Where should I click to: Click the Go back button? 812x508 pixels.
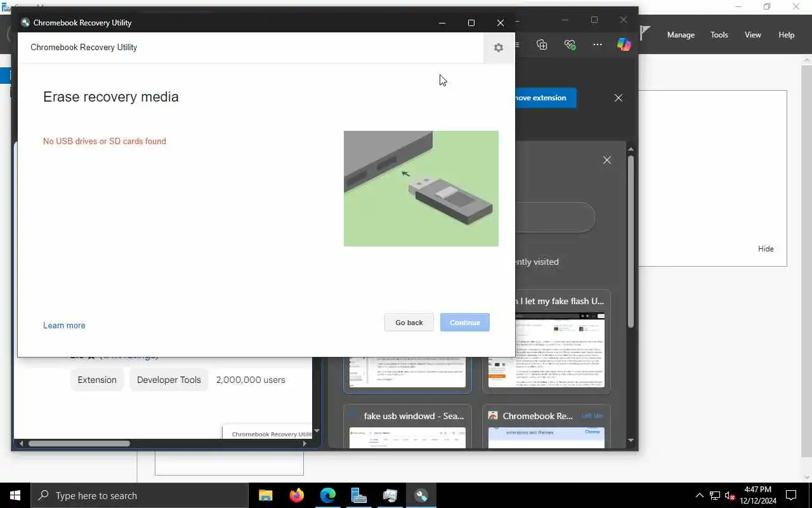(409, 323)
